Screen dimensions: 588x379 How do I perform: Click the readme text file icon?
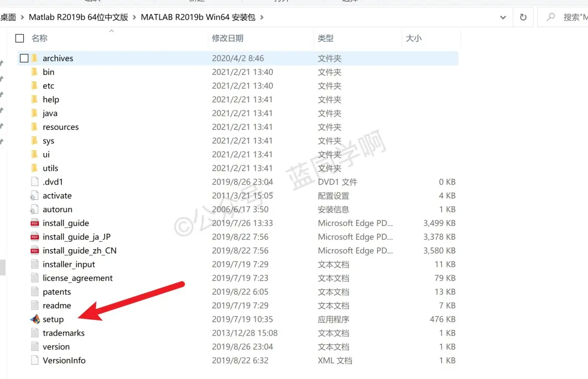click(x=35, y=305)
